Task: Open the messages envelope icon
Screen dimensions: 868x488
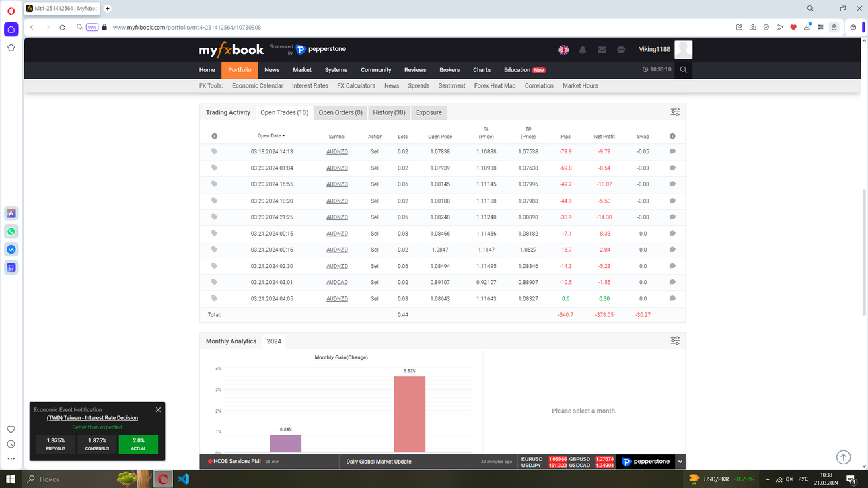Action: [x=602, y=50]
